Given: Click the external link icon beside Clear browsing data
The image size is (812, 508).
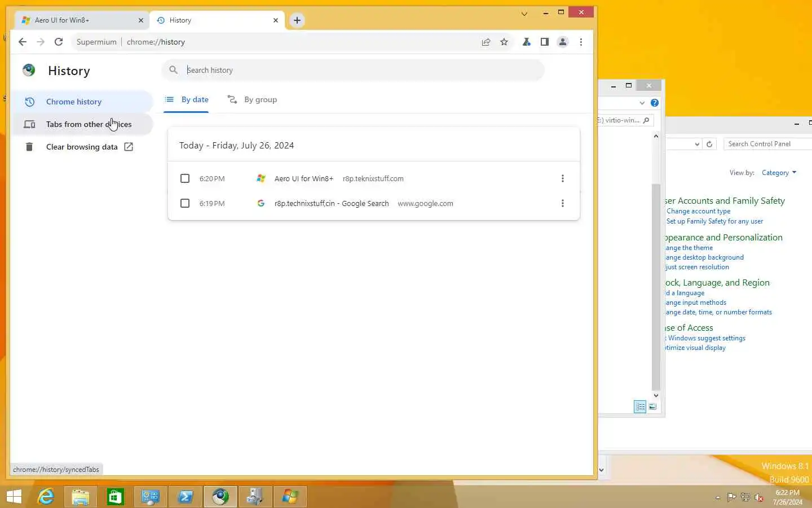Looking at the screenshot, I should (x=129, y=147).
